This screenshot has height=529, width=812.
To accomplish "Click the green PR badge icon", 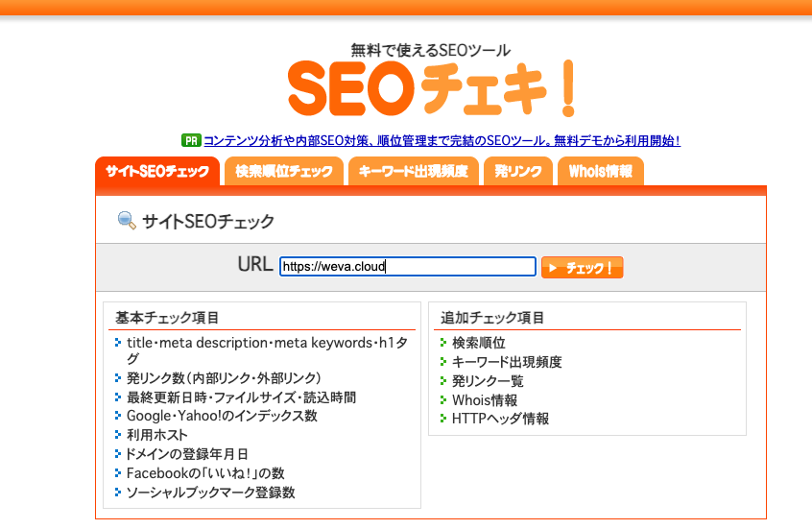I will pyautogui.click(x=191, y=140).
